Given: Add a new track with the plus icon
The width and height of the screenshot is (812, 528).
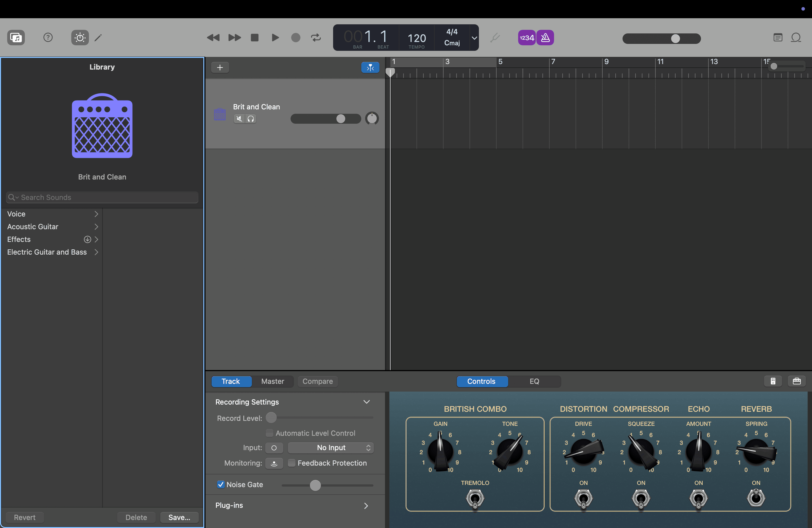Looking at the screenshot, I should pyautogui.click(x=220, y=67).
